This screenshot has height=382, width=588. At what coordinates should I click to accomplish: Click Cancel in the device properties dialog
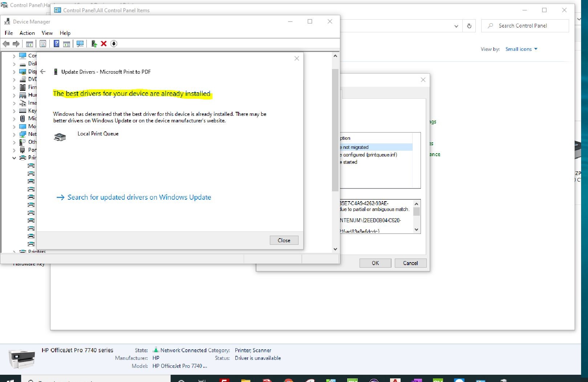point(410,263)
